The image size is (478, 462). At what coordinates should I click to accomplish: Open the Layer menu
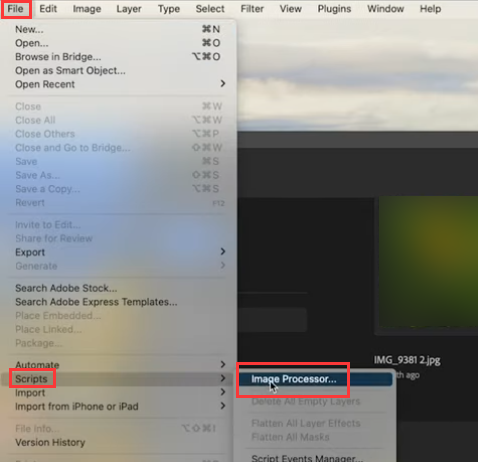[x=129, y=9]
